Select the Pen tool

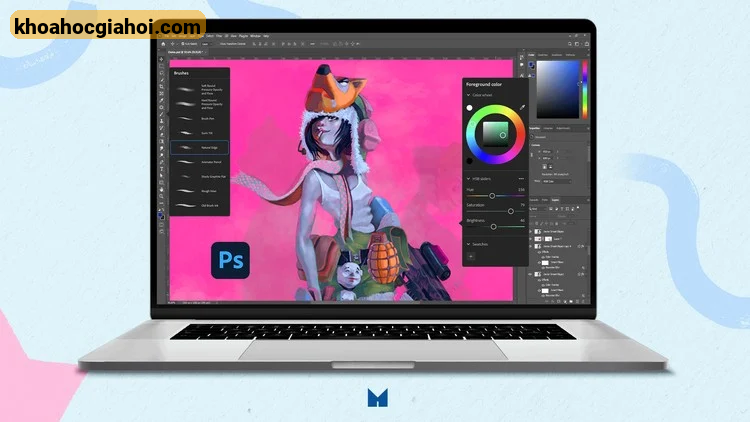click(161, 161)
